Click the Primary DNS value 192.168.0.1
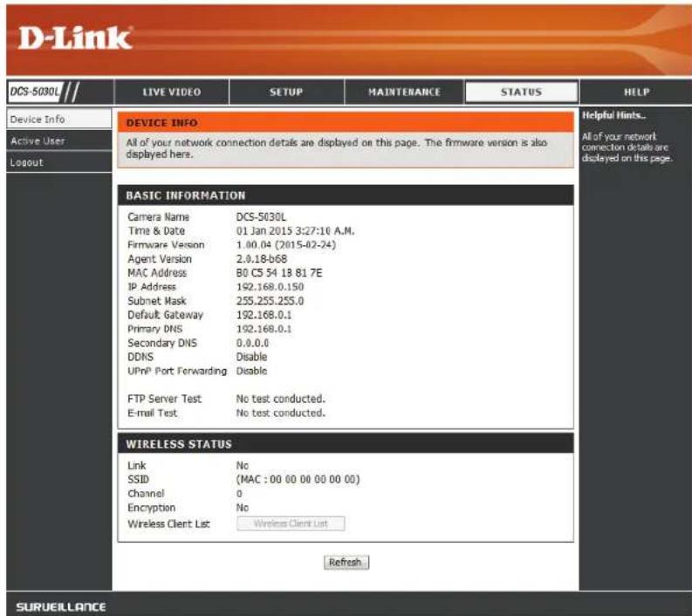 pos(264,329)
